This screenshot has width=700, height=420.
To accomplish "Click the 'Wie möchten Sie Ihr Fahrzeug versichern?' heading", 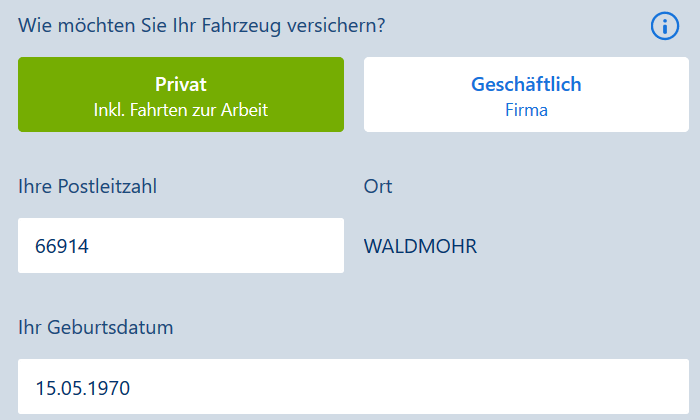I will point(201,25).
